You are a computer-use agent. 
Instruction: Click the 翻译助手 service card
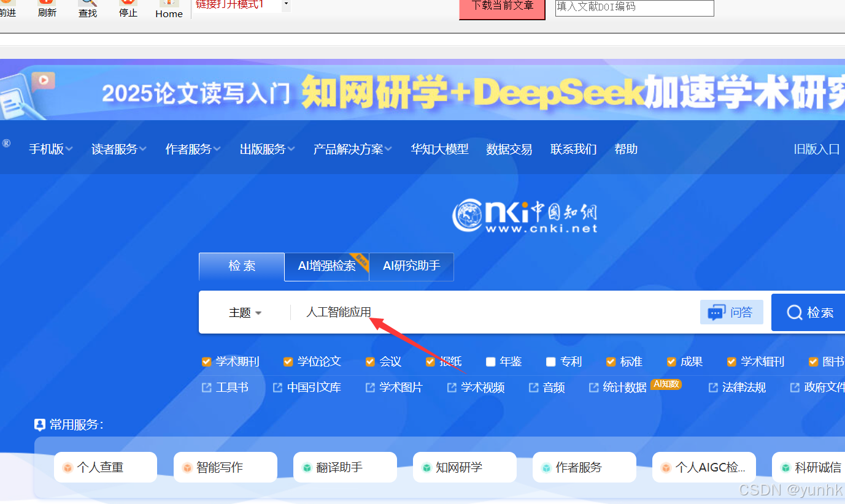point(345,467)
